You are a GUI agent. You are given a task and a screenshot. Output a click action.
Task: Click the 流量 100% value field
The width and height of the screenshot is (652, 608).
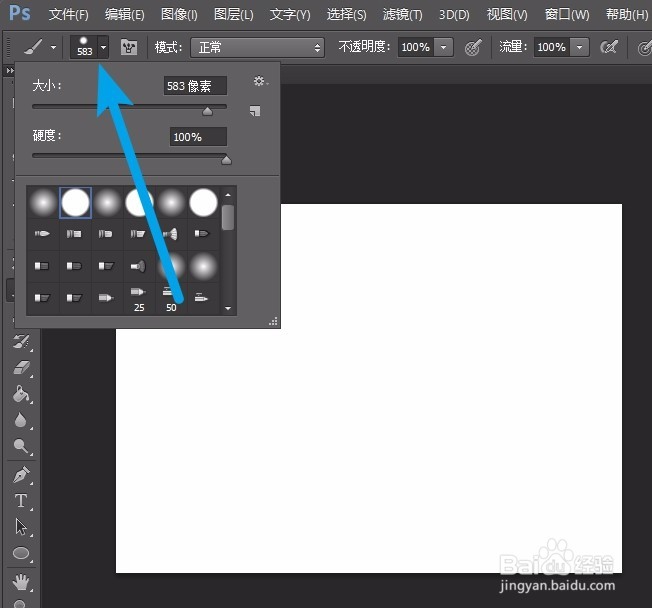(x=552, y=47)
